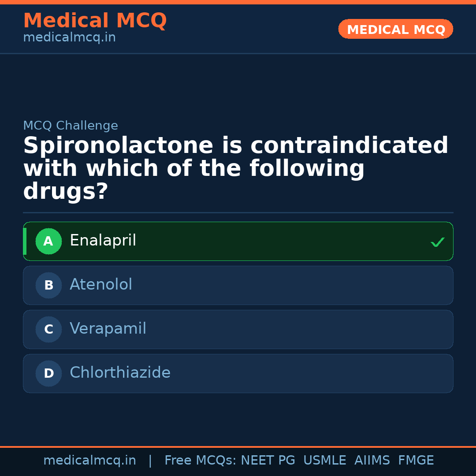476x476 pixels.
Task: Click the green highlight bar beside Enalapril
Action: click(x=25, y=241)
